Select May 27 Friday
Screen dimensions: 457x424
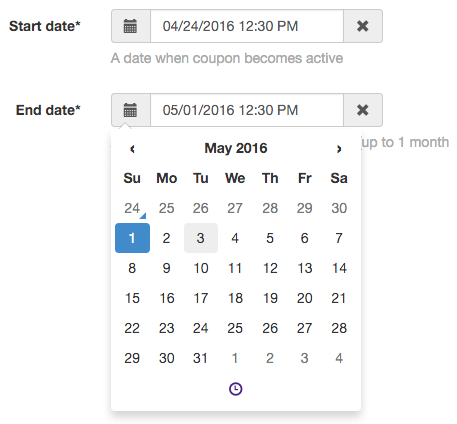point(304,328)
